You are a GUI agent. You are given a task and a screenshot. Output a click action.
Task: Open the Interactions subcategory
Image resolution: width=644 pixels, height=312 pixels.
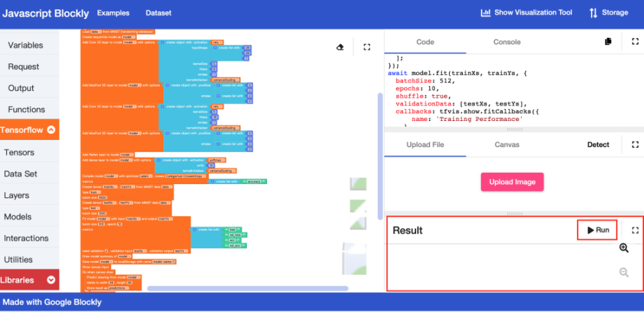29,238
